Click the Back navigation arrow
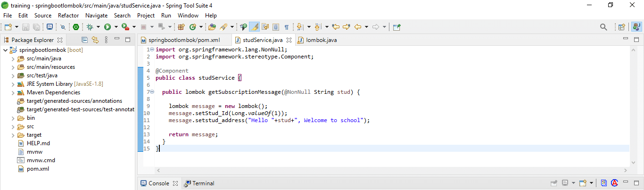 click(357, 27)
